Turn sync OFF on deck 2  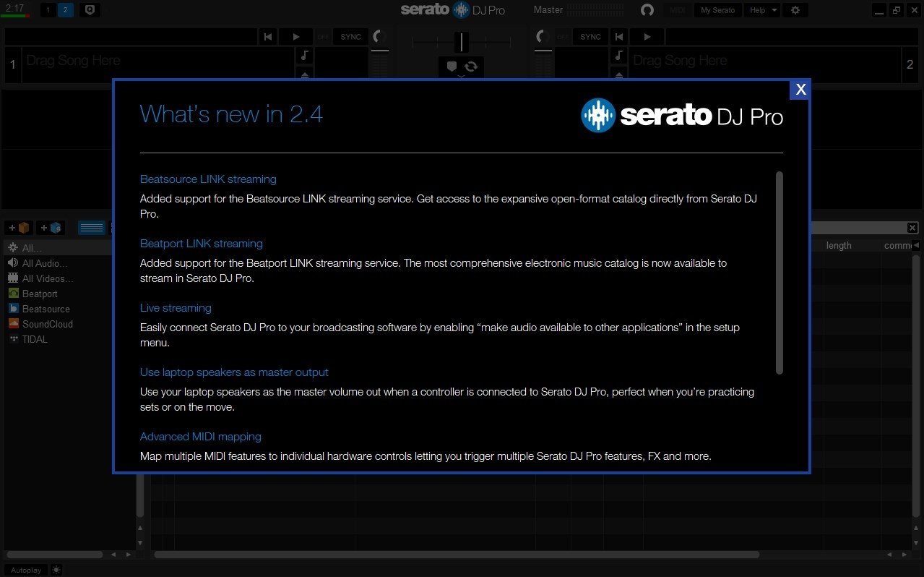563,37
